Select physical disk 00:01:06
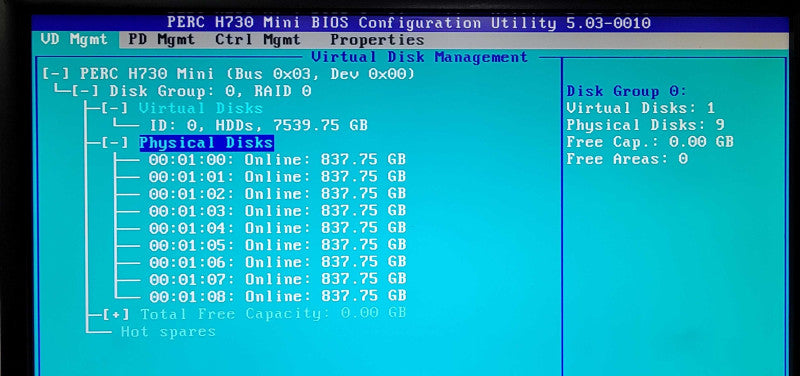The width and height of the screenshot is (800, 376). [x=278, y=262]
